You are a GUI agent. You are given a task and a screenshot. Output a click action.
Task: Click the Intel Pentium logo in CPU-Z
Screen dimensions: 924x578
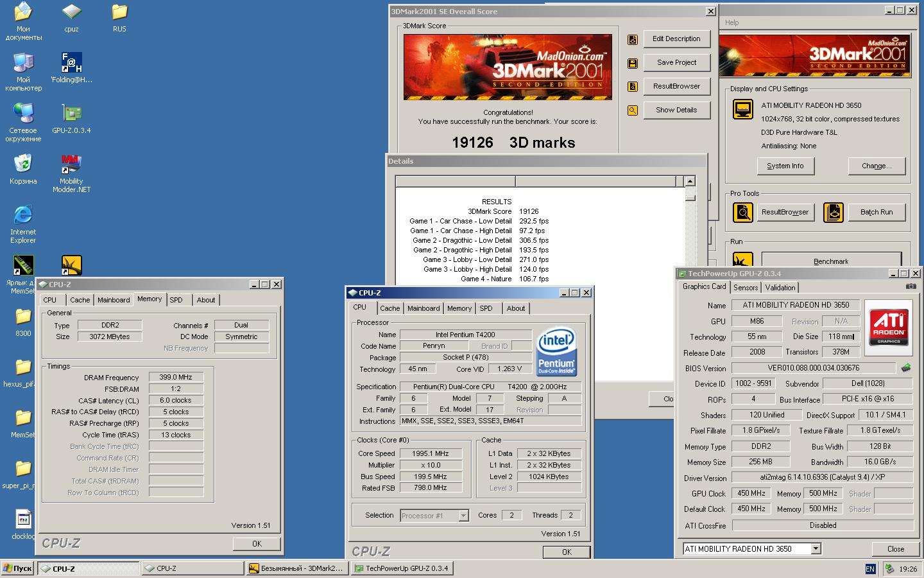coord(556,353)
